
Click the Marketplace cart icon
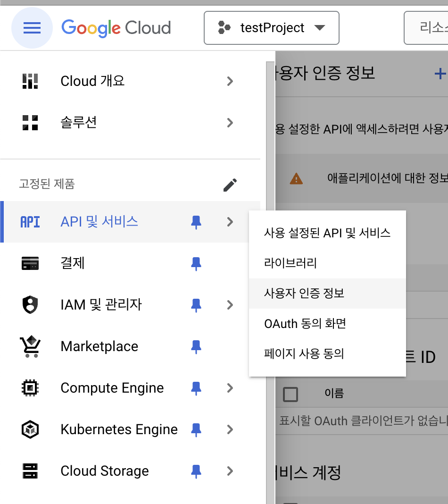(30, 346)
